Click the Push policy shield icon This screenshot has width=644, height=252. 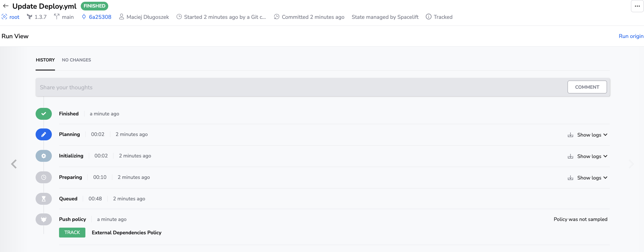[44, 220]
